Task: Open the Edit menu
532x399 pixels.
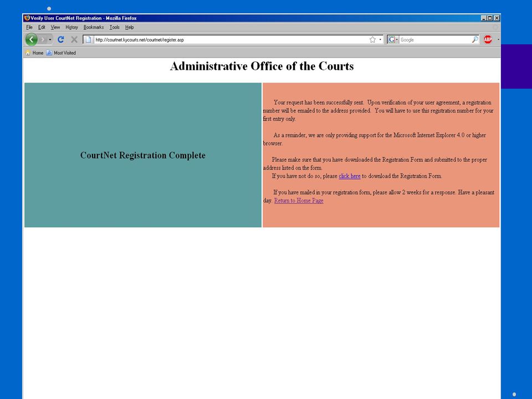Action: pos(42,27)
